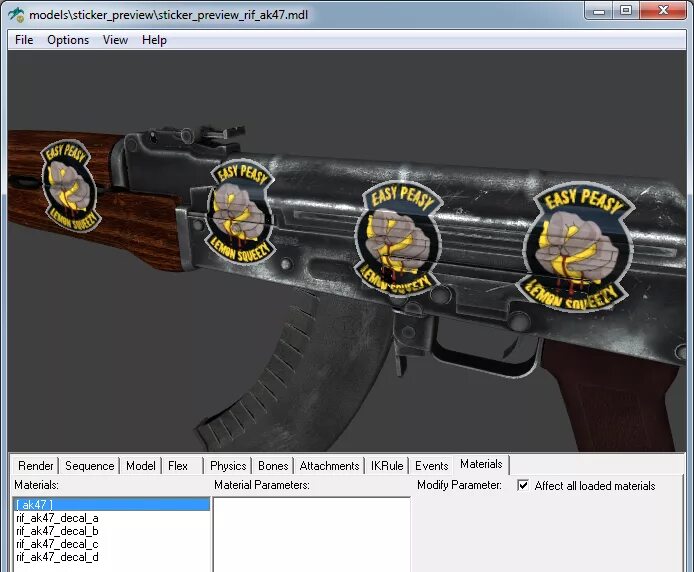Toggle Affect all loaded materials checkbox
This screenshot has height=572, width=694.
point(523,485)
